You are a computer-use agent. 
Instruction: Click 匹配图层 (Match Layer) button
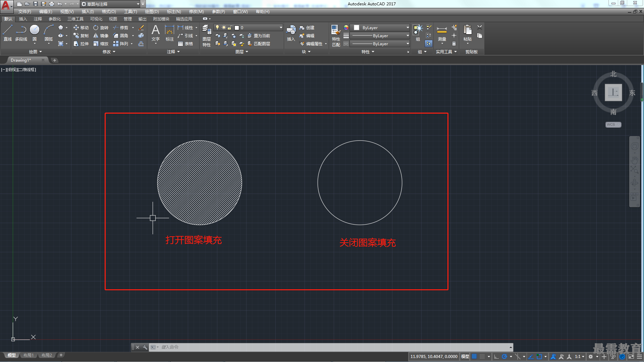(259, 44)
